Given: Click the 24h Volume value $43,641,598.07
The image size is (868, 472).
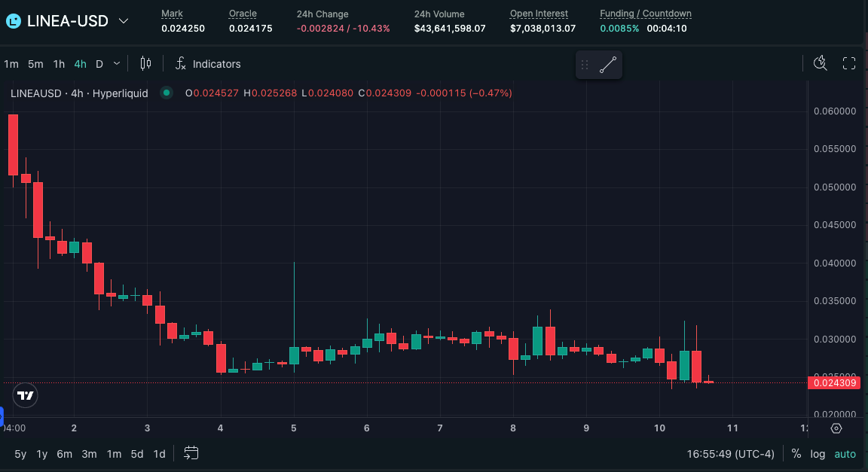Looking at the screenshot, I should coord(450,28).
